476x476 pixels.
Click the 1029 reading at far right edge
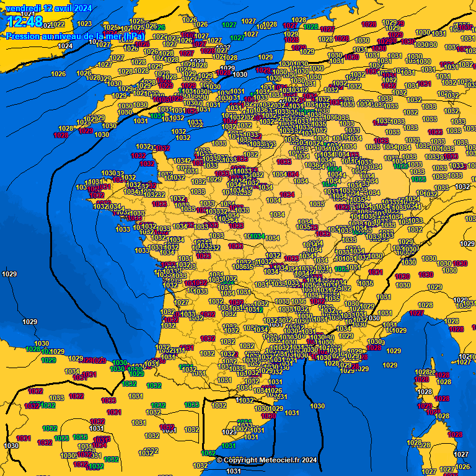[x=467, y=244]
